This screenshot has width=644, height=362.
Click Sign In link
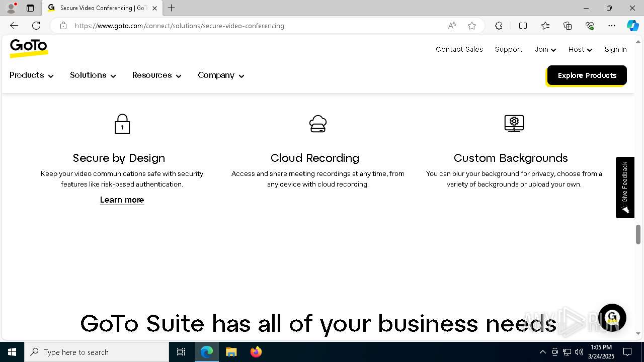(616, 49)
